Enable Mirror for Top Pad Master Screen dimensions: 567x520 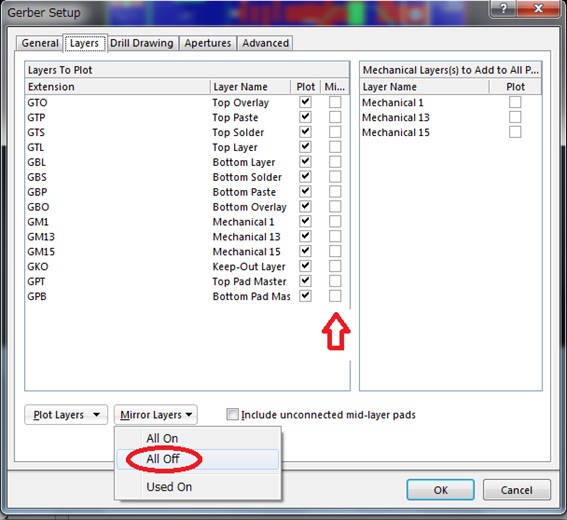(x=335, y=281)
